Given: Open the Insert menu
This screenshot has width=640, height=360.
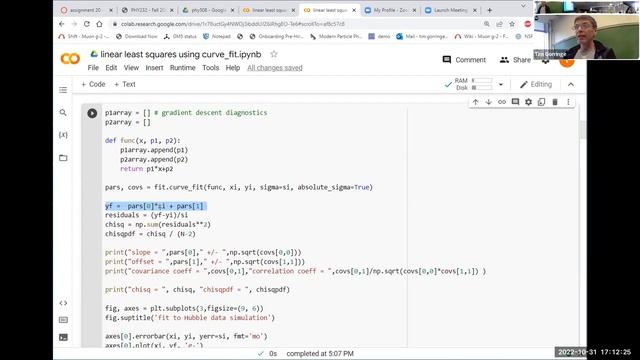Looking at the screenshot, I should click(x=154, y=68).
